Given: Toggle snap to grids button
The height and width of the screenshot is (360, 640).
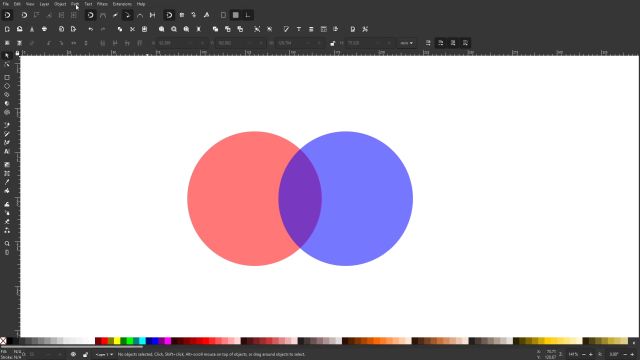Looking at the screenshot, I should 236,16.
